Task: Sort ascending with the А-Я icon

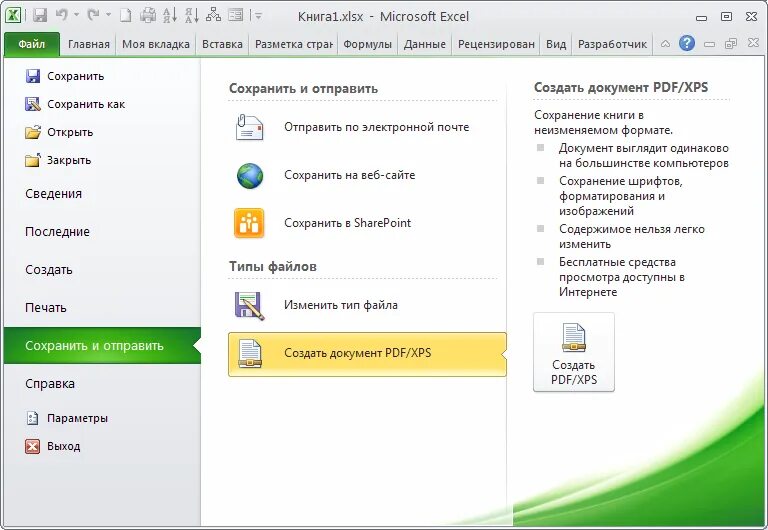Action: (x=170, y=16)
